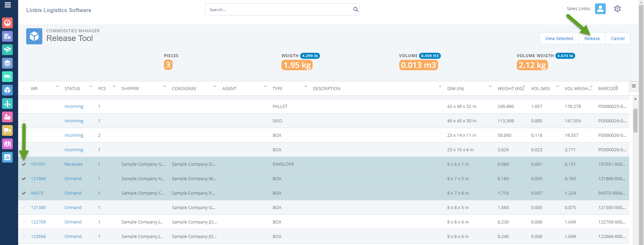The width and height of the screenshot is (644, 245).
Task: Expand the SHIPPER column dropdown arrow
Action: [x=165, y=87]
